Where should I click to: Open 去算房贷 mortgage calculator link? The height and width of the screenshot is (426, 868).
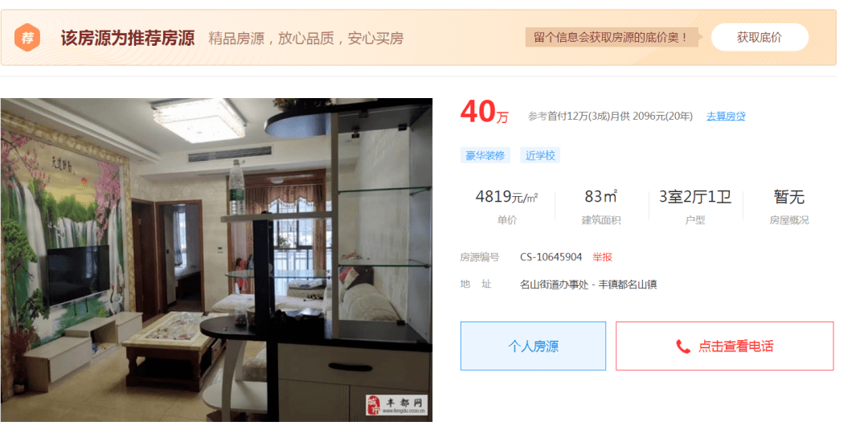coord(726,117)
